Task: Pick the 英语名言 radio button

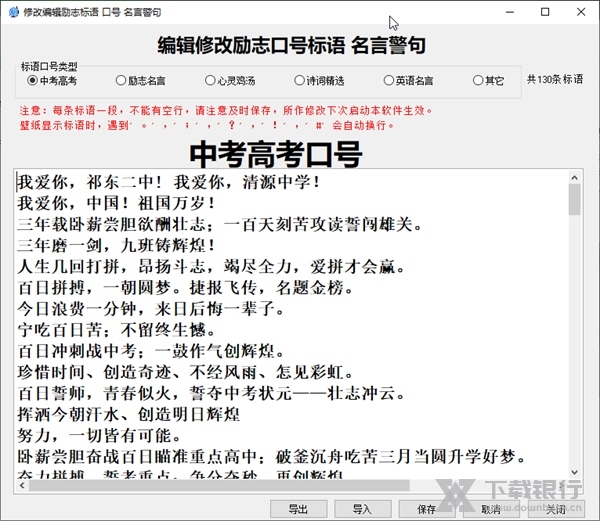Action: click(x=408, y=81)
